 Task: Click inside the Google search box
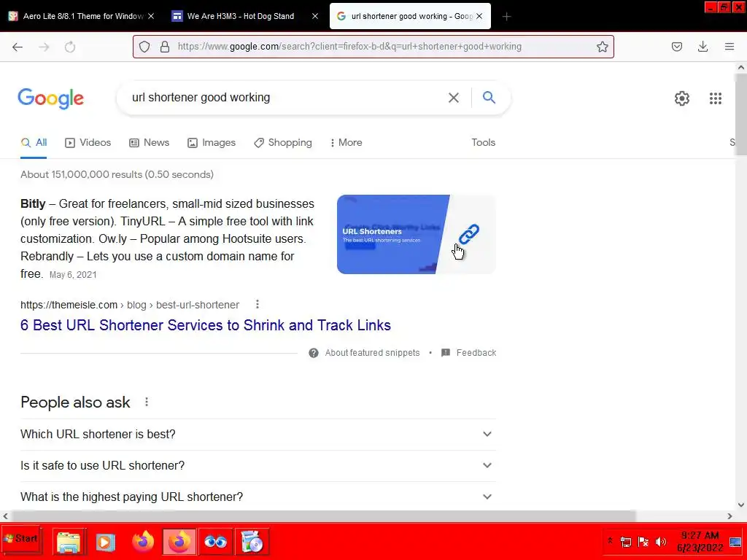(286, 98)
